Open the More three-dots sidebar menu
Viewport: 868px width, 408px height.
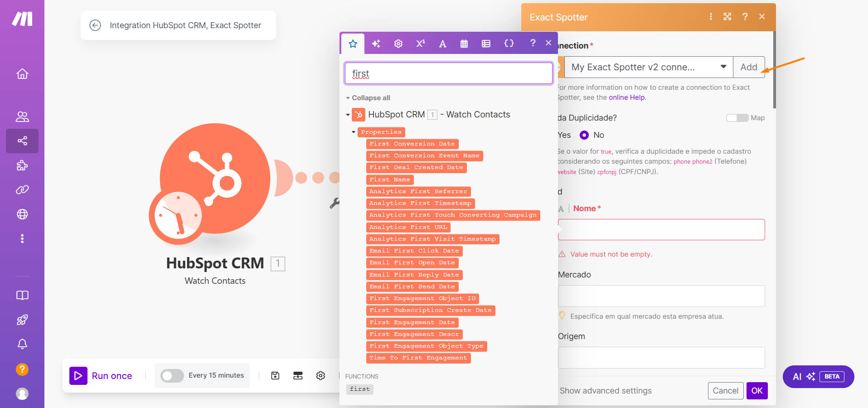(22, 238)
